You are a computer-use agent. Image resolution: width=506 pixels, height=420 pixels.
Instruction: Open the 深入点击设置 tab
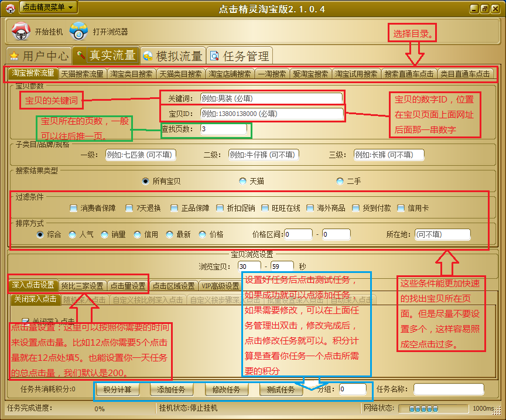[33, 285]
